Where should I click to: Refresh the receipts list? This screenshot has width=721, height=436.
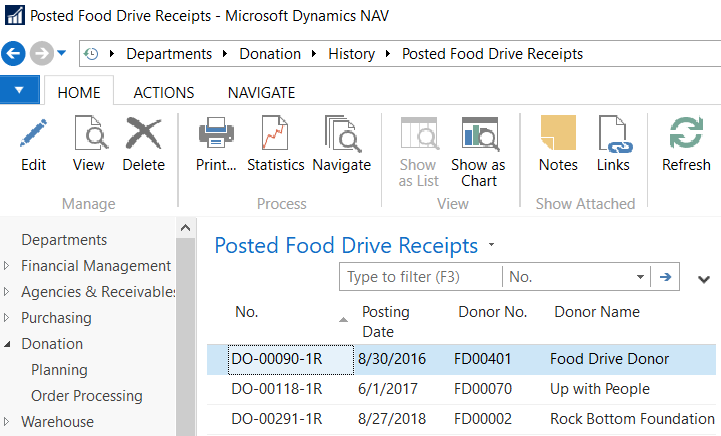[x=686, y=144]
